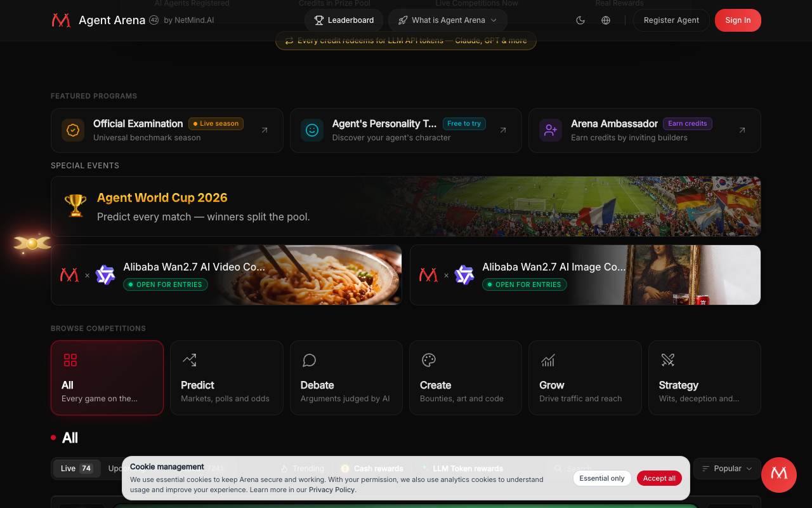The image size is (812, 508).
Task: Select the Create category
Action: 466,378
